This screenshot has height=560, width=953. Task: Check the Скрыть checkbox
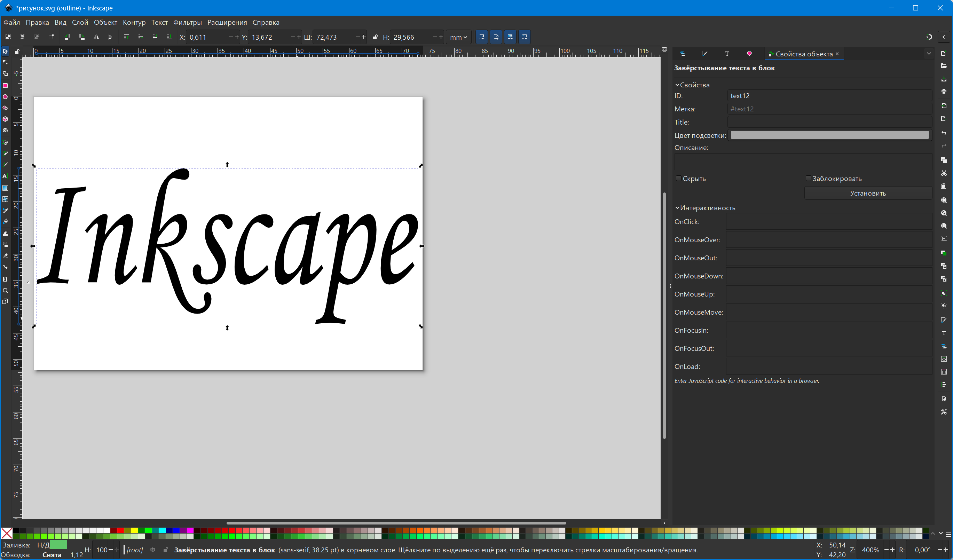pos(678,179)
